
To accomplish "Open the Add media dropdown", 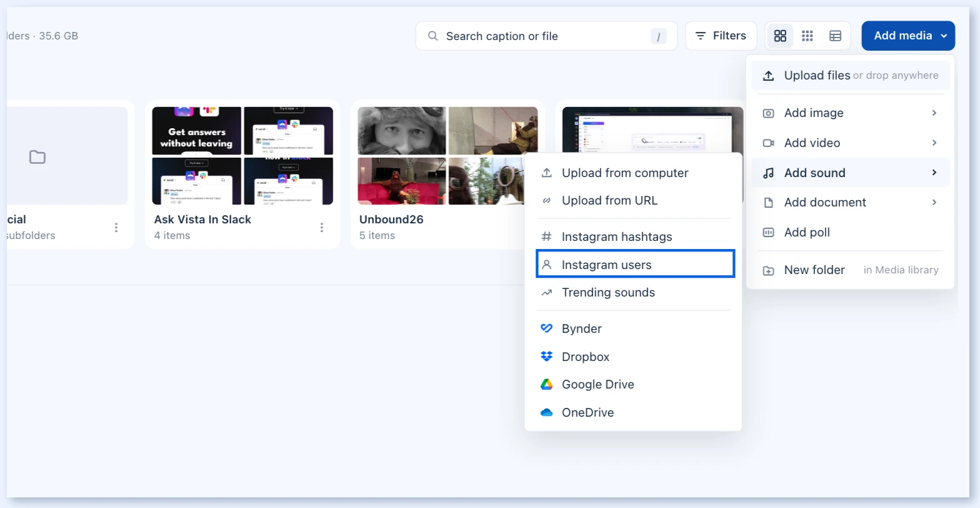I will click(x=908, y=36).
